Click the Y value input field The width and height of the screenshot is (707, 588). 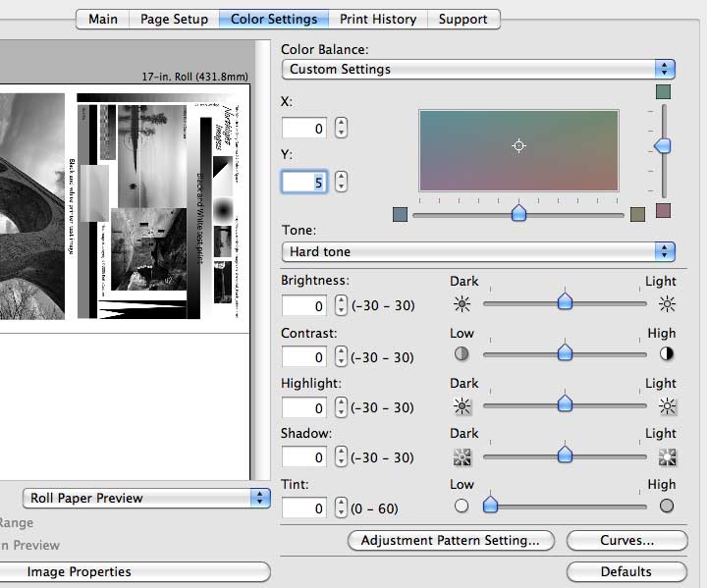[304, 183]
